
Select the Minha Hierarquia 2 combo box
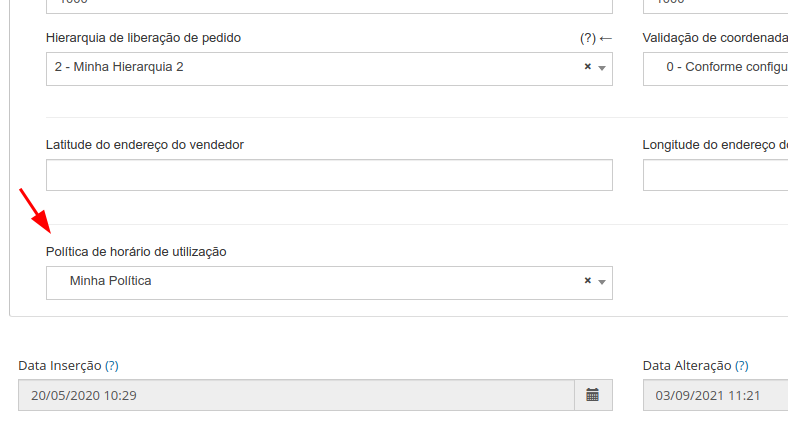[x=329, y=69]
